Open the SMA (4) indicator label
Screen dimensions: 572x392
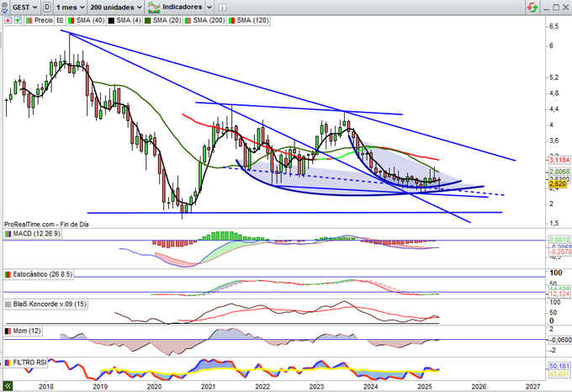129,20
